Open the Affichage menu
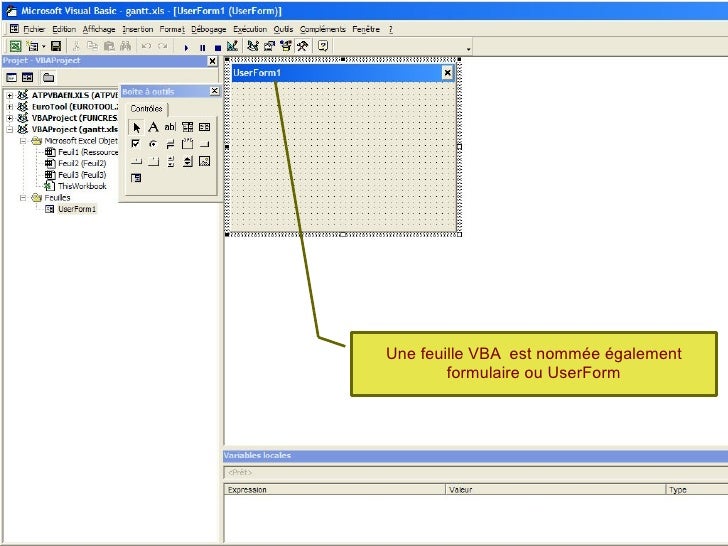This screenshot has width=728, height=546. click(99, 29)
